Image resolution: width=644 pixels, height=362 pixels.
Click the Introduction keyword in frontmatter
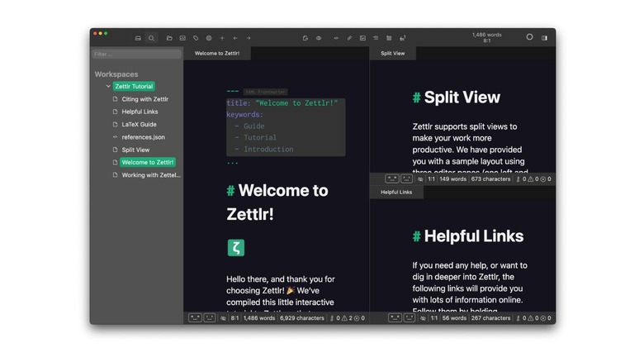click(x=268, y=150)
